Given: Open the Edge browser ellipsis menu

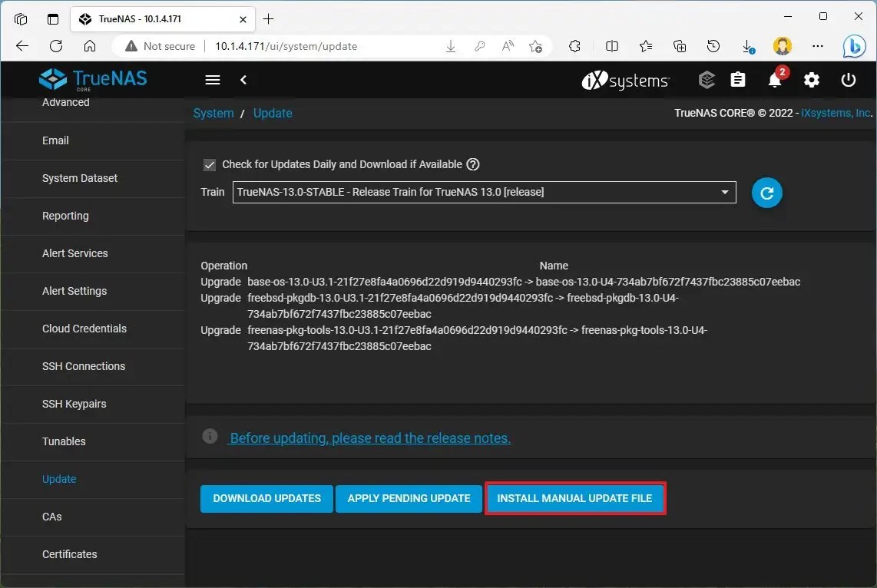Looking at the screenshot, I should pyautogui.click(x=817, y=46).
